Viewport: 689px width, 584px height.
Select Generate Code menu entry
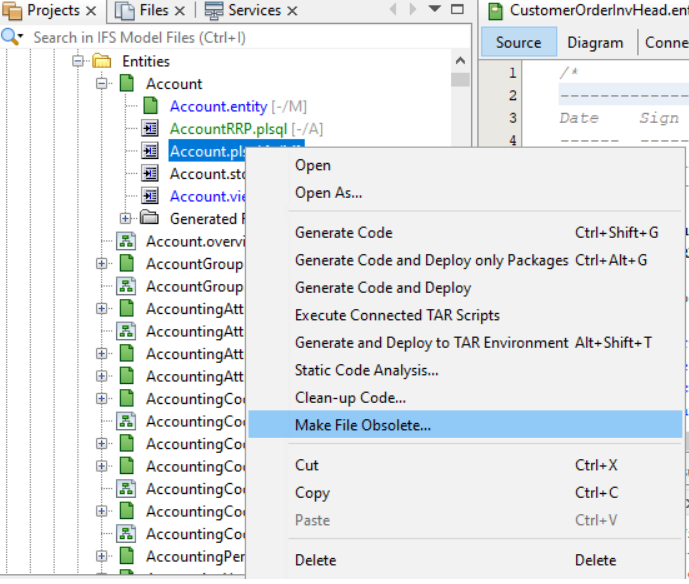point(343,233)
